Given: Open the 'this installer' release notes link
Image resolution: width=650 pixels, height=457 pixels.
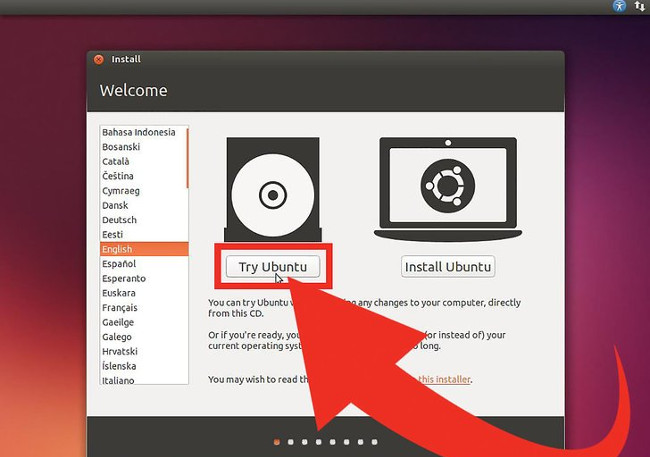Looking at the screenshot, I should point(444,379).
